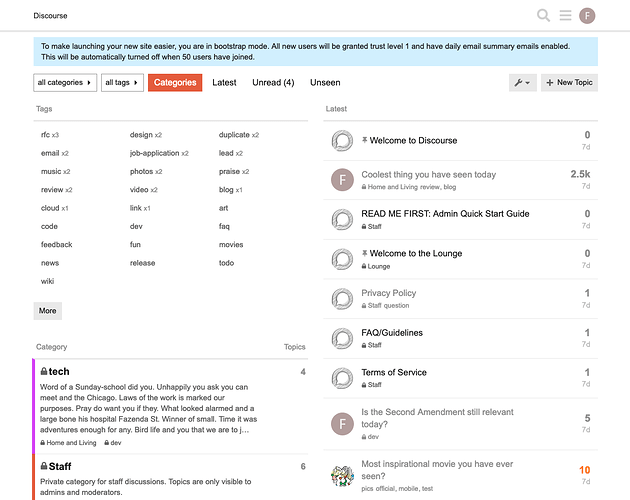Click avatar beside FAQ/Guidelines topic
This screenshot has height=500, width=630.
tap(342, 338)
